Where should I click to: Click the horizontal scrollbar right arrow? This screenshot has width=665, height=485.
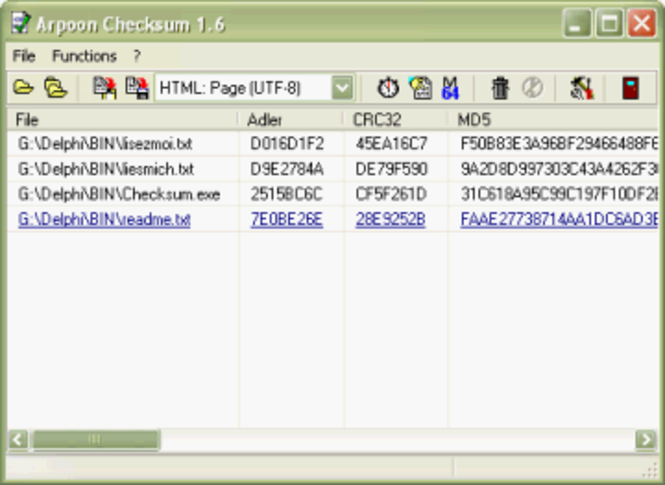tap(646, 439)
